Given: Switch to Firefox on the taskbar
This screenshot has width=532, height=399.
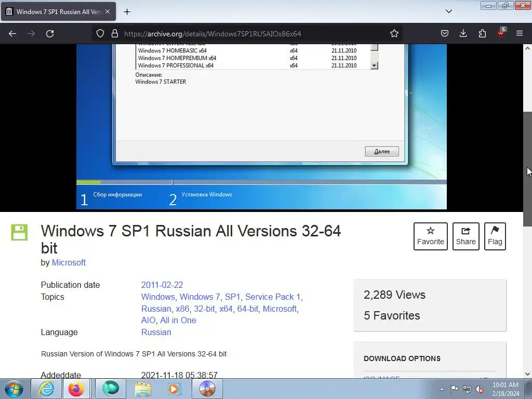Looking at the screenshot, I should tap(76, 389).
